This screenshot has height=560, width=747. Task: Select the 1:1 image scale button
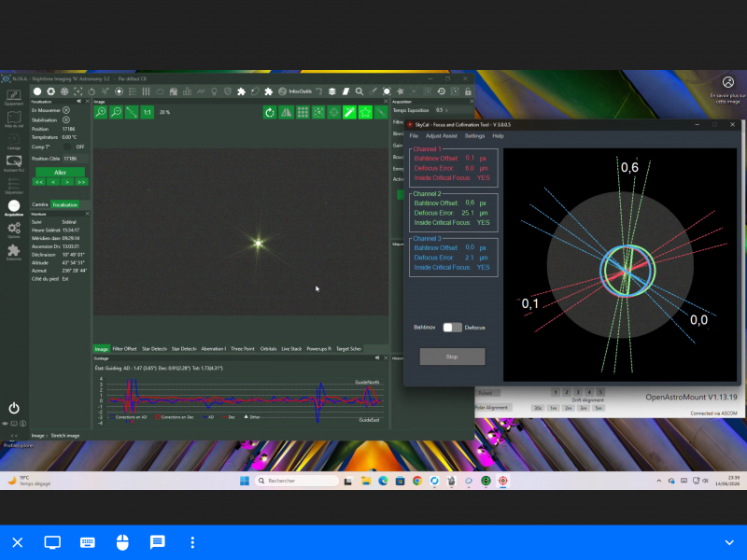point(148,112)
